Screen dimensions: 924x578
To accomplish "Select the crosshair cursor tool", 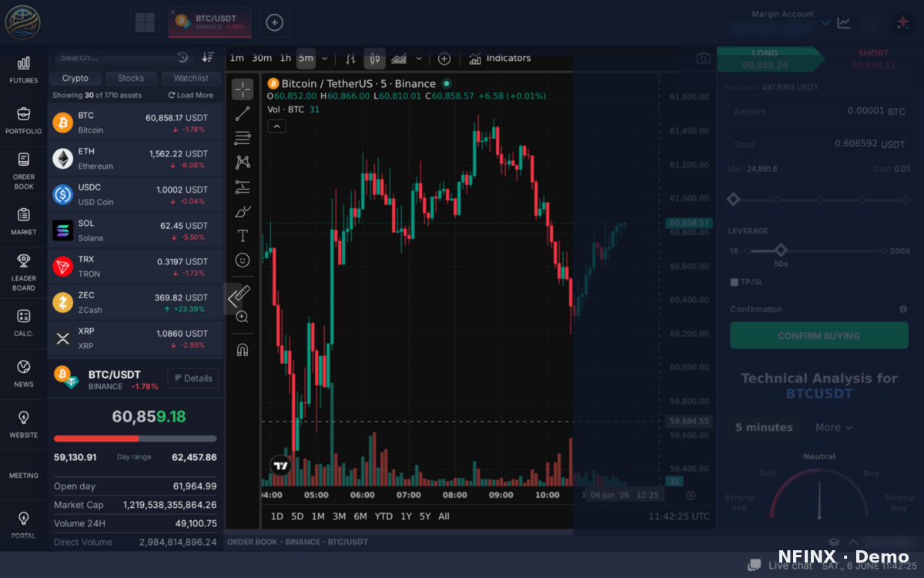I will tap(243, 89).
